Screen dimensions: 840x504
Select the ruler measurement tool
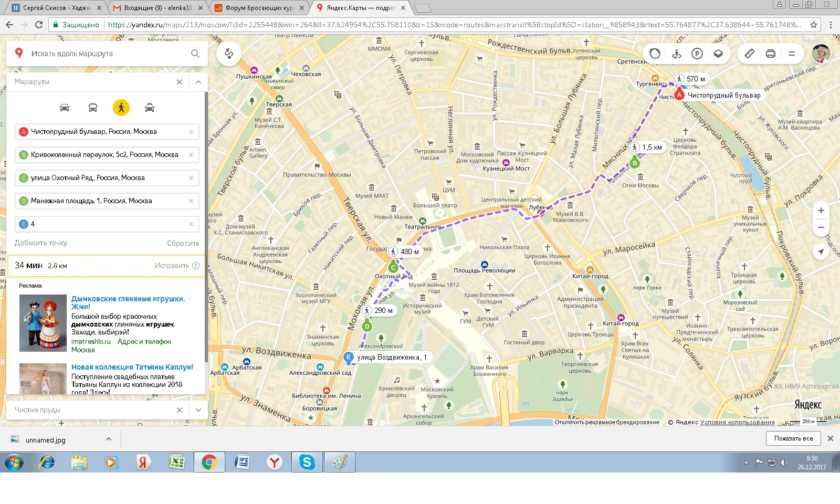click(x=749, y=54)
